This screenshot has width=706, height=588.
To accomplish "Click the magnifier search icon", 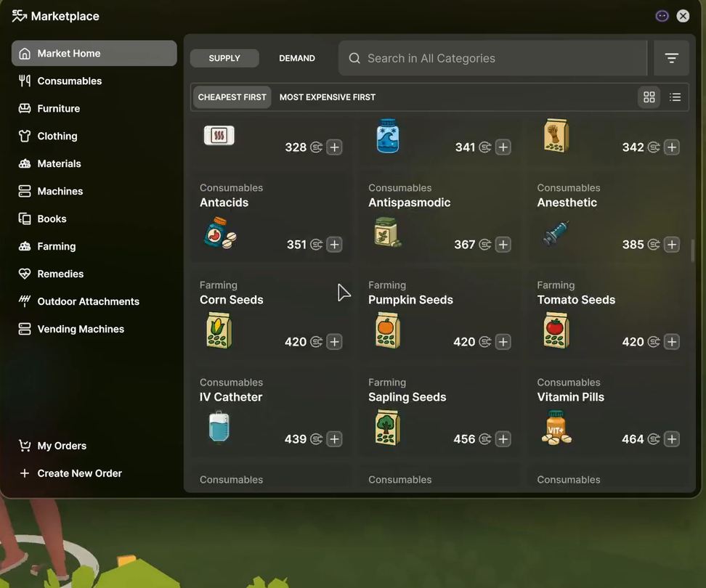I will (x=354, y=58).
